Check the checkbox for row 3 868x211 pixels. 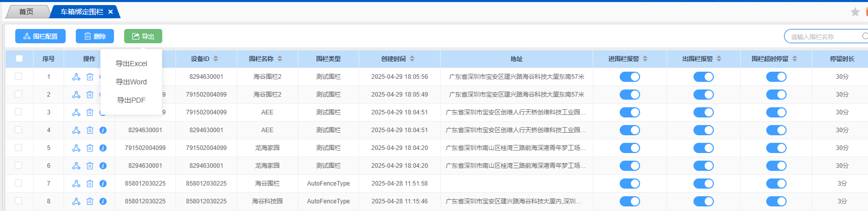[18, 112]
